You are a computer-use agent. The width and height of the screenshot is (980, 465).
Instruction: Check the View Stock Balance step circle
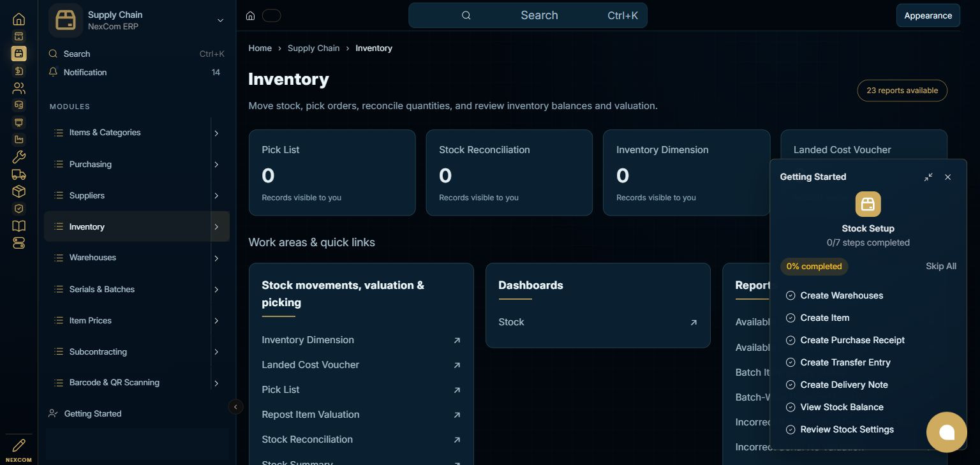(791, 407)
